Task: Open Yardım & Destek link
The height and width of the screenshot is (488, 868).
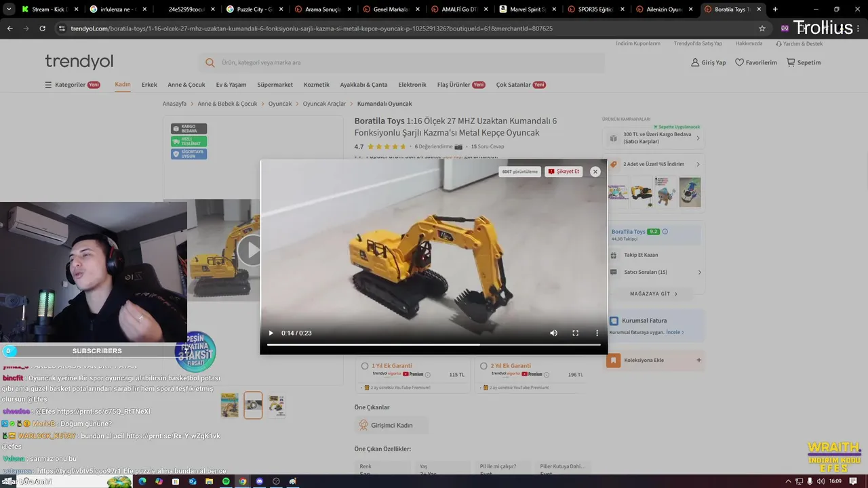Action: coord(800,43)
